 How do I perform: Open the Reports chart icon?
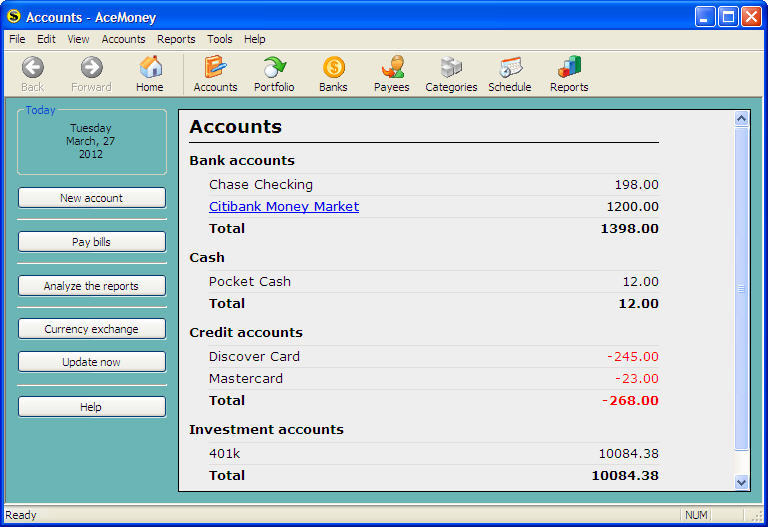pos(569,67)
